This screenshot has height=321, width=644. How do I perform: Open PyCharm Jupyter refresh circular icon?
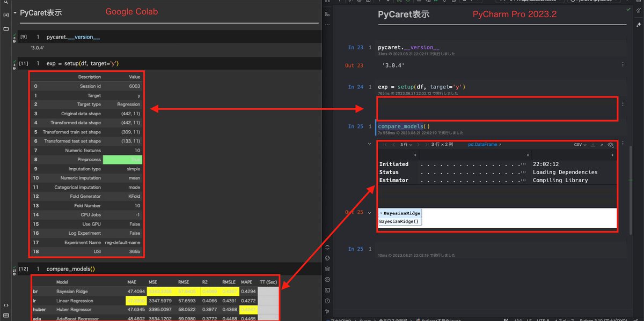pos(327,247)
